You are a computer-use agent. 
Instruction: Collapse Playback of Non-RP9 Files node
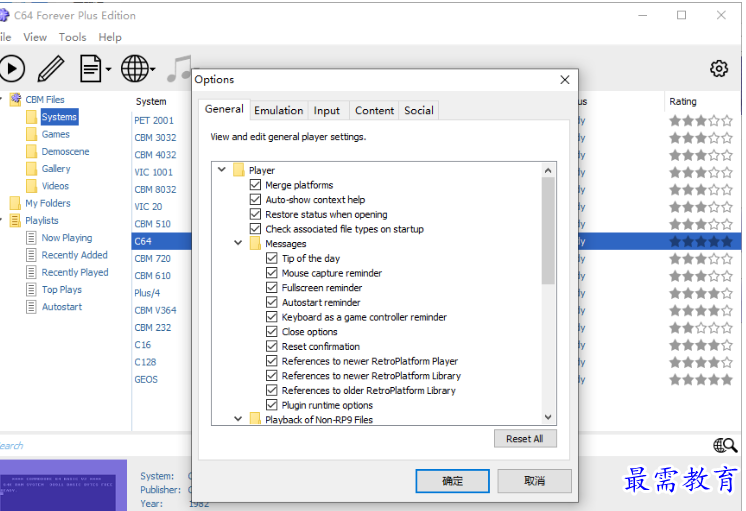[x=238, y=419]
